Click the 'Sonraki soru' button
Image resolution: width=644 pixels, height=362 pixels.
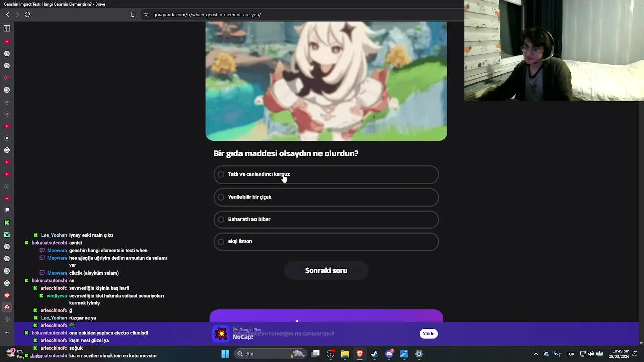(326, 270)
